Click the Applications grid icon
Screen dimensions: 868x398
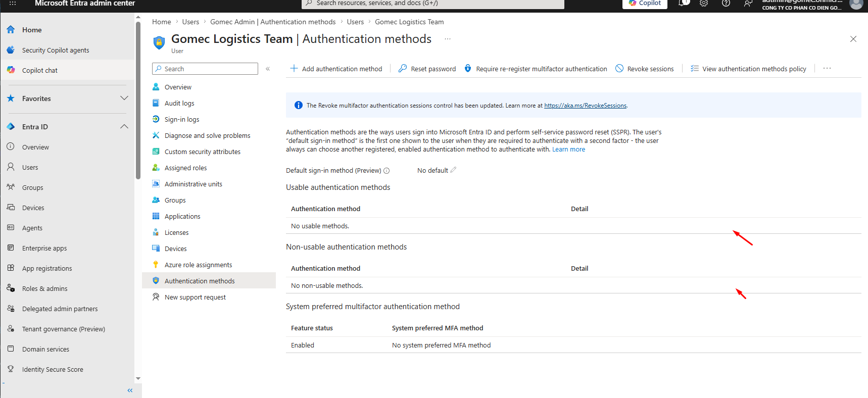point(156,216)
